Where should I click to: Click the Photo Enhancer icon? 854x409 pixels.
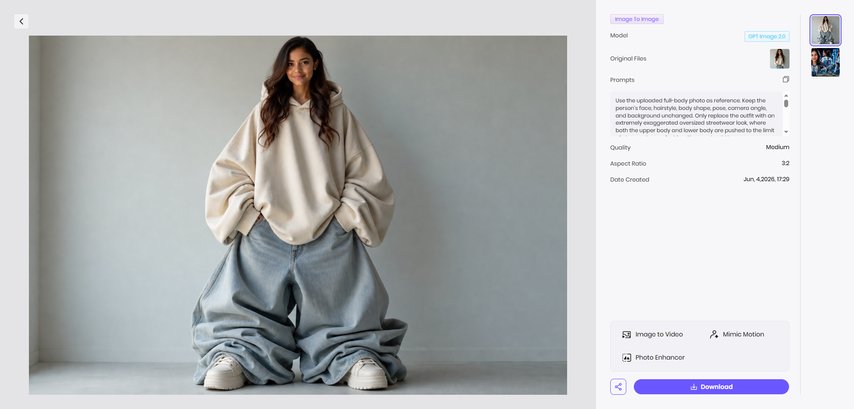click(x=626, y=357)
